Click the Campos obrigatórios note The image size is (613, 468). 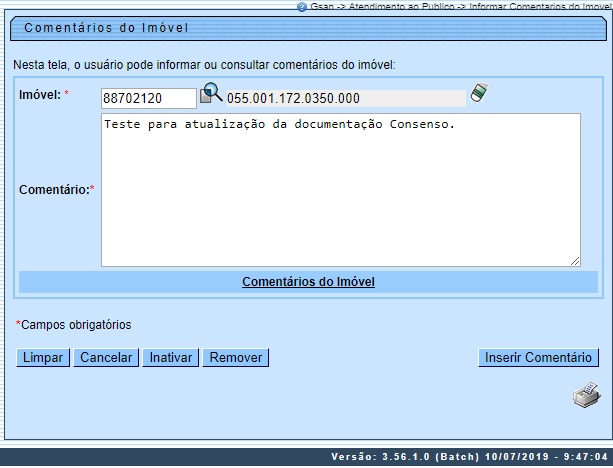(75, 325)
